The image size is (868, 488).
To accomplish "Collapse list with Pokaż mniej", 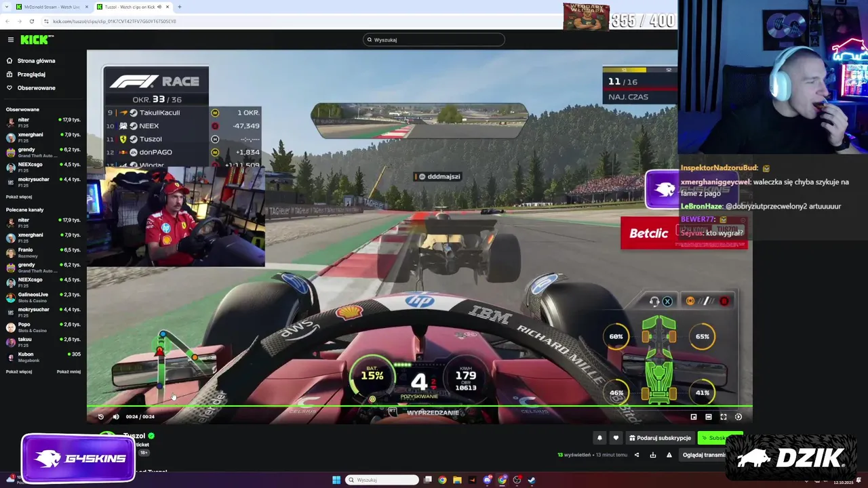I will click(x=68, y=371).
